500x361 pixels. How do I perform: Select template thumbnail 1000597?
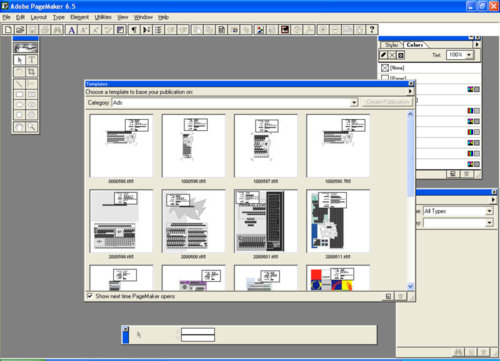(266, 146)
